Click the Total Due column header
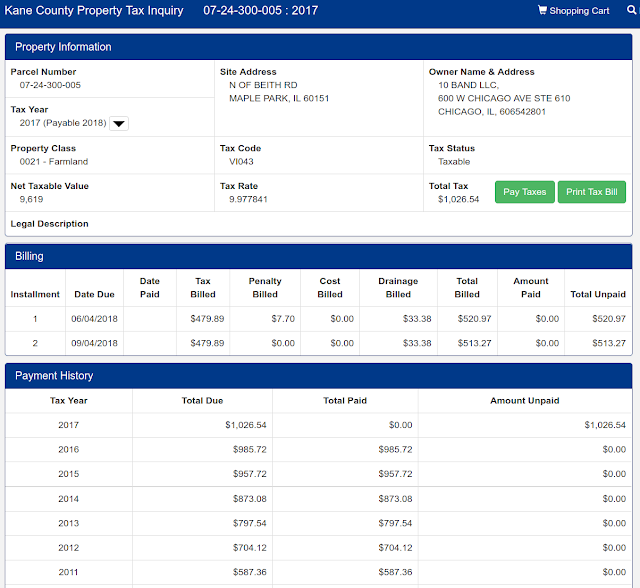 (202, 401)
